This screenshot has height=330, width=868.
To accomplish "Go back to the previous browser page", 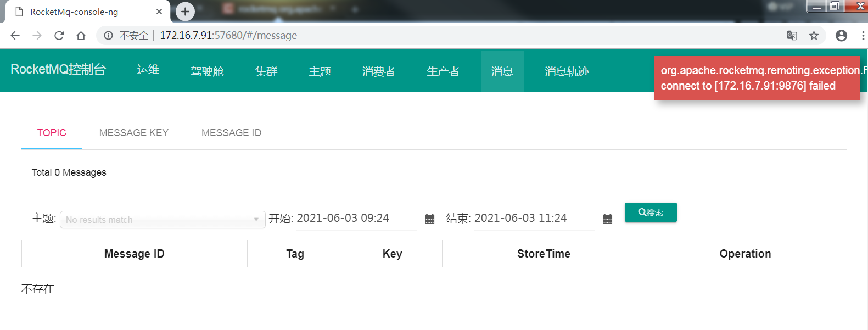I will tap(15, 36).
